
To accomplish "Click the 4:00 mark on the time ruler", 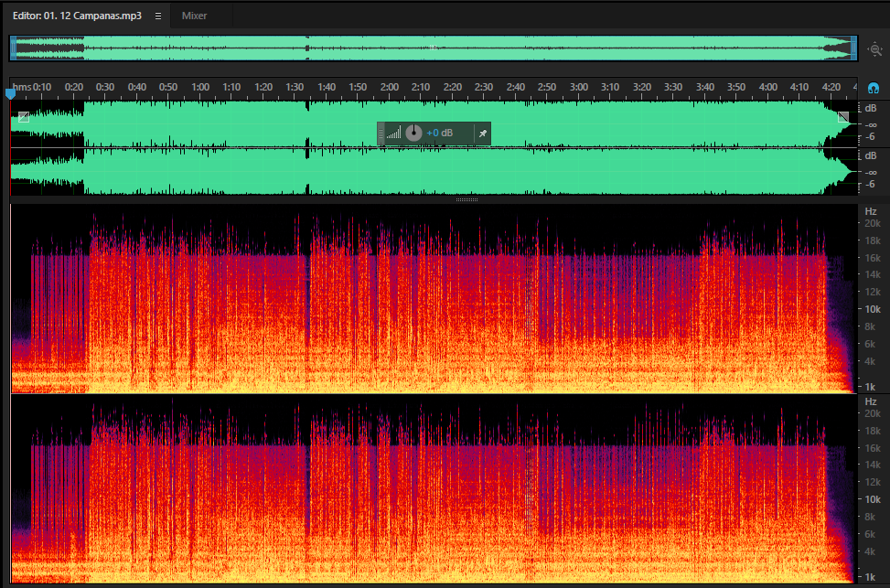I will (x=768, y=88).
